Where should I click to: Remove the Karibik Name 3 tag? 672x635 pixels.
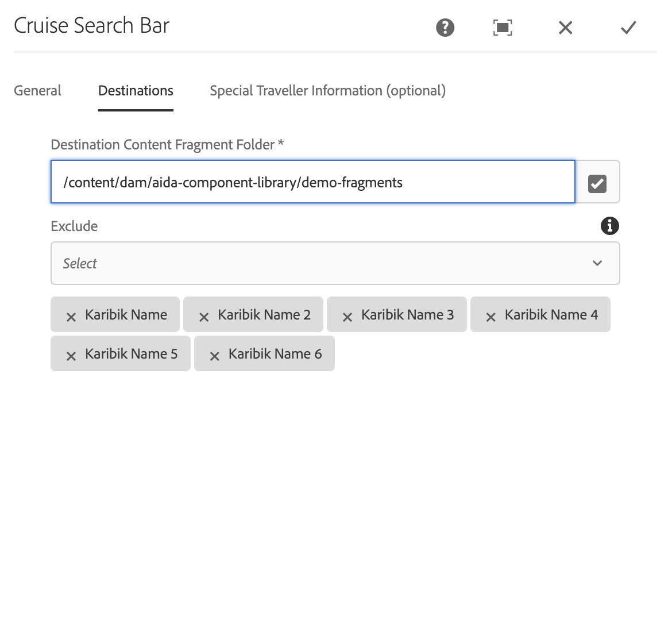(347, 316)
